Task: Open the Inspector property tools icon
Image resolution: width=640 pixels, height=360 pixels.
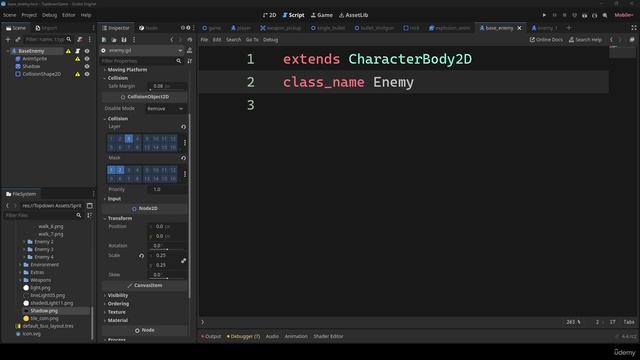Action: coord(190,61)
